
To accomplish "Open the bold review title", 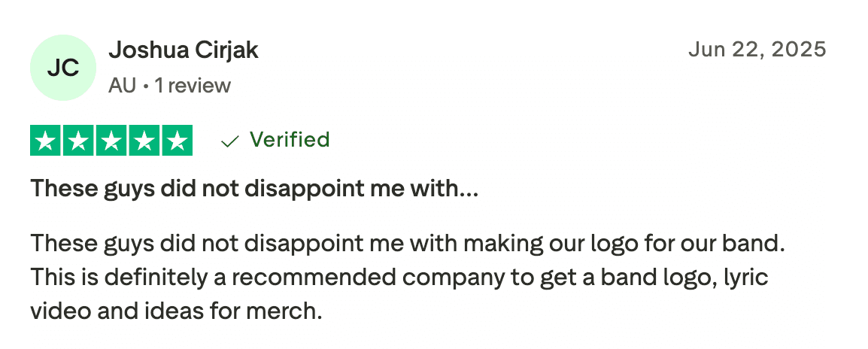I will click(x=254, y=189).
